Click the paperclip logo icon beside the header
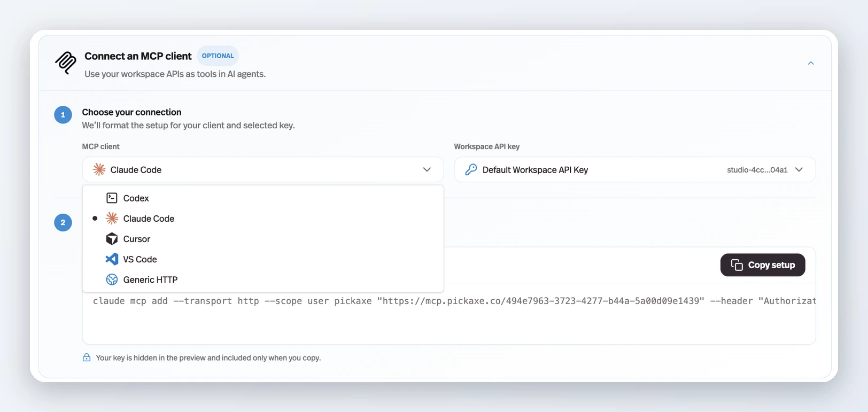The height and width of the screenshot is (412, 868). 66,63
